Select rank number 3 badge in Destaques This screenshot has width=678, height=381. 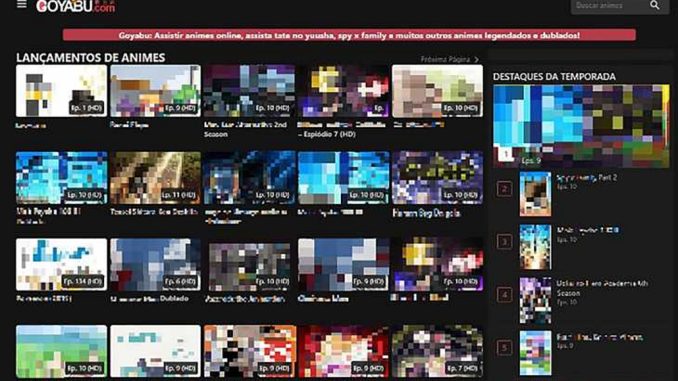504,242
